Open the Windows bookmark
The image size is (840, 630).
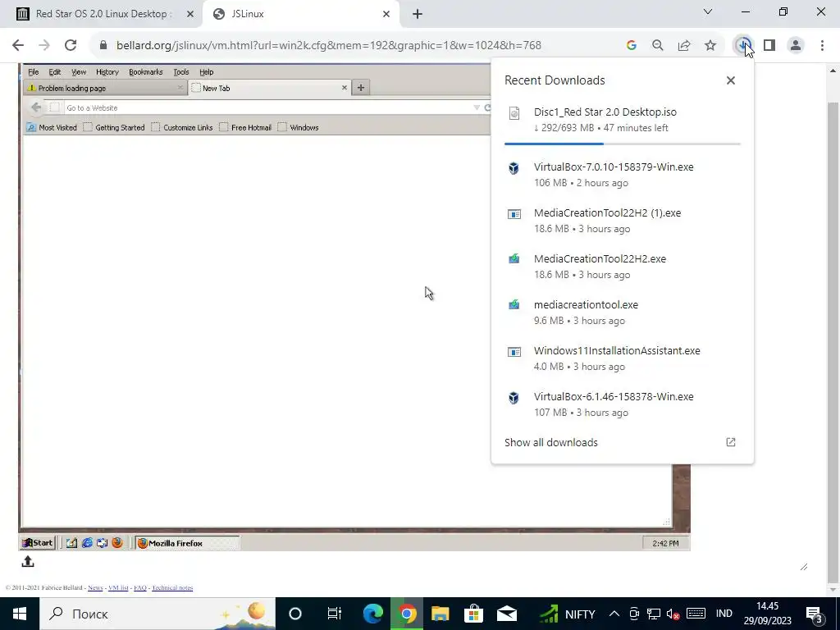[299, 127]
